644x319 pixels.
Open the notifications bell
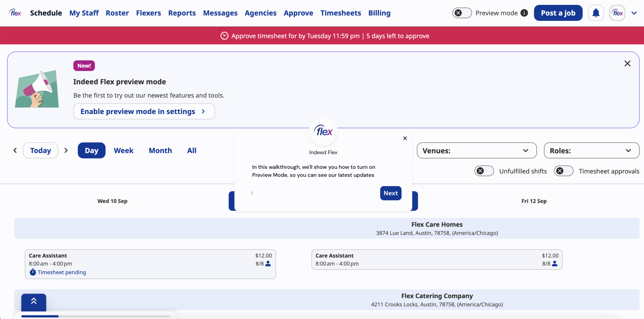click(x=596, y=13)
